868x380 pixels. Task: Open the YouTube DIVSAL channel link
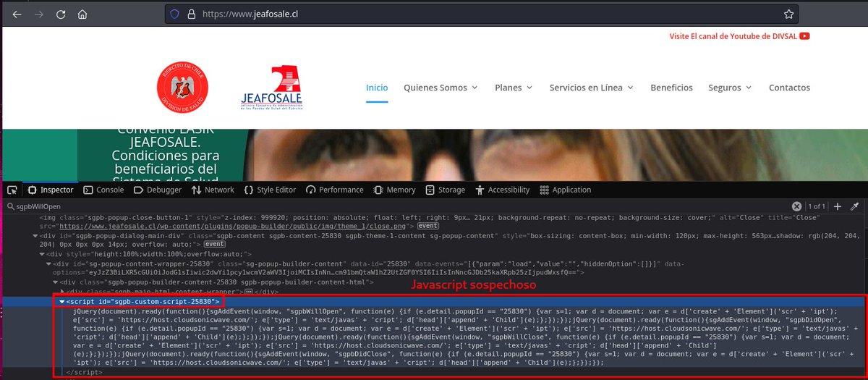pyautogui.click(x=739, y=35)
